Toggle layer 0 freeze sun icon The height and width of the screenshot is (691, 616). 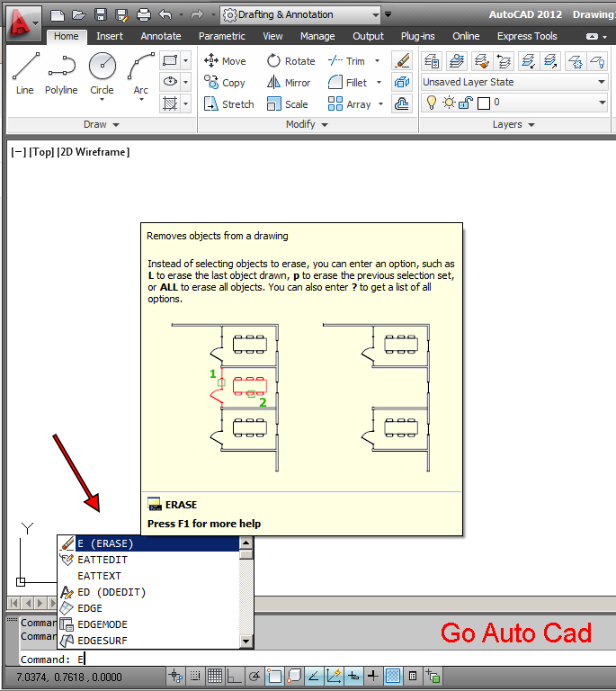pos(449,103)
